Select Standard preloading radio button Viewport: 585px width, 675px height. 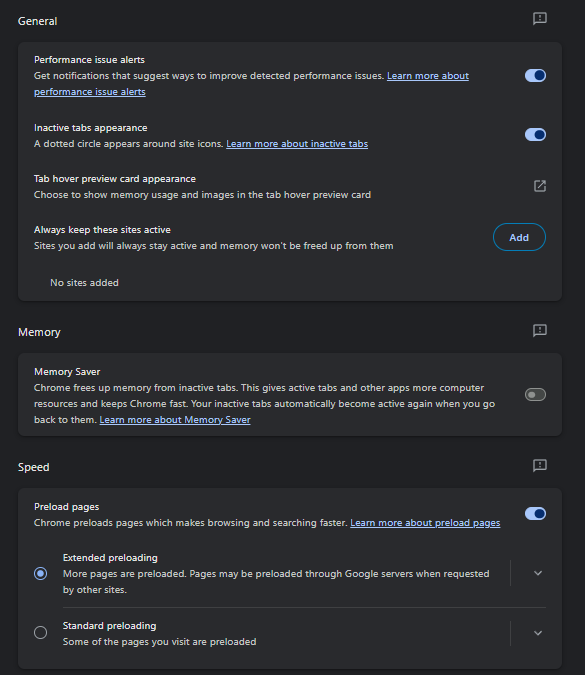40,632
